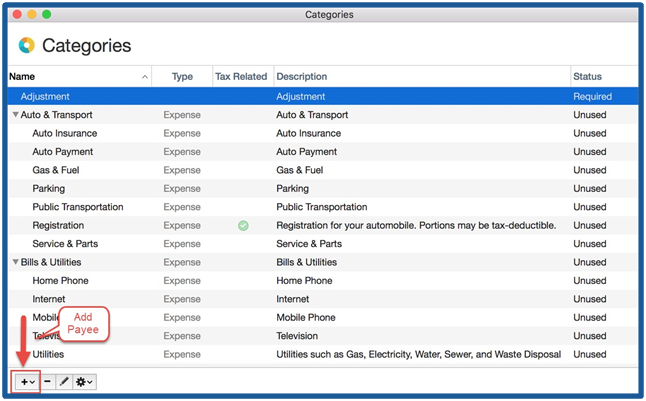The width and height of the screenshot is (646, 401).
Task: Click the green tax-related checkmark for Registration
Action: (x=243, y=226)
